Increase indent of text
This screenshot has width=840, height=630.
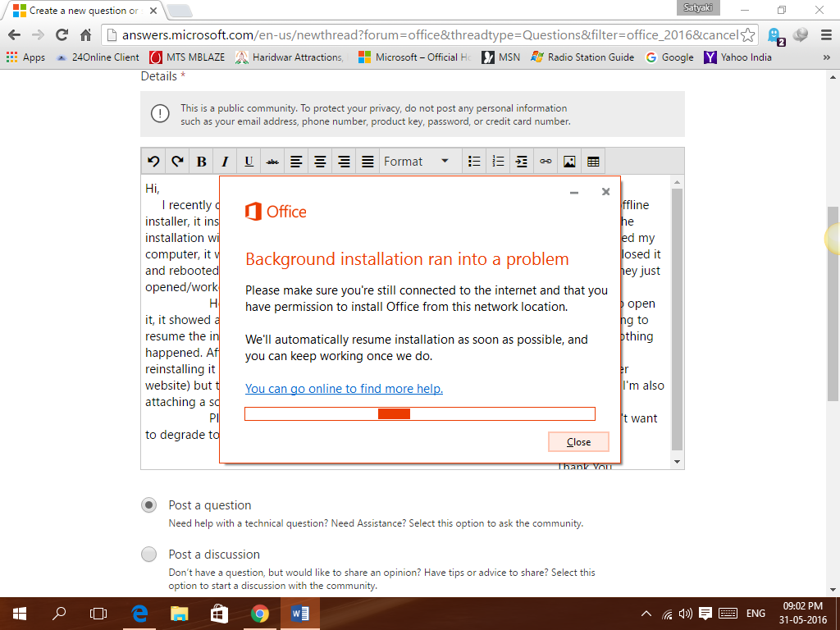[522, 162]
